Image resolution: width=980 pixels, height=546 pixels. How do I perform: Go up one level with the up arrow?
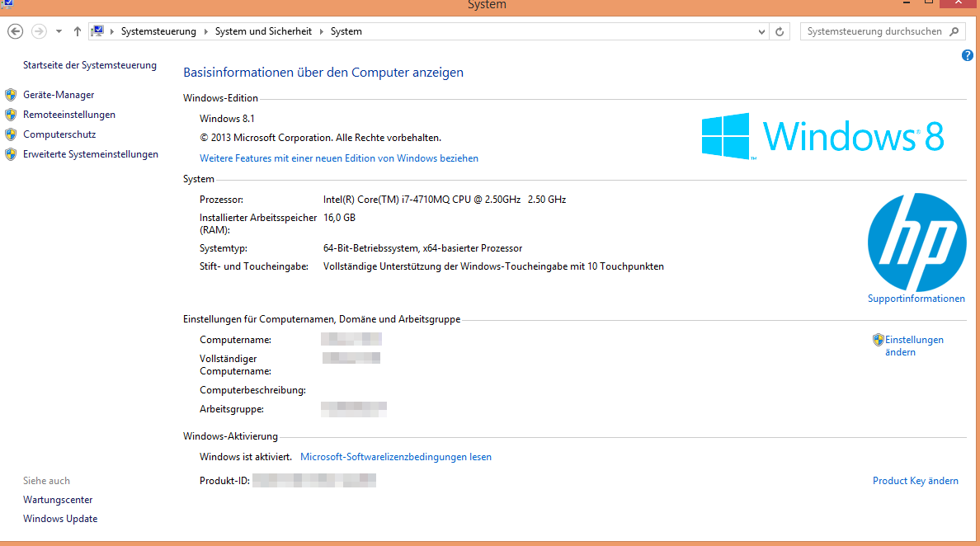(77, 31)
